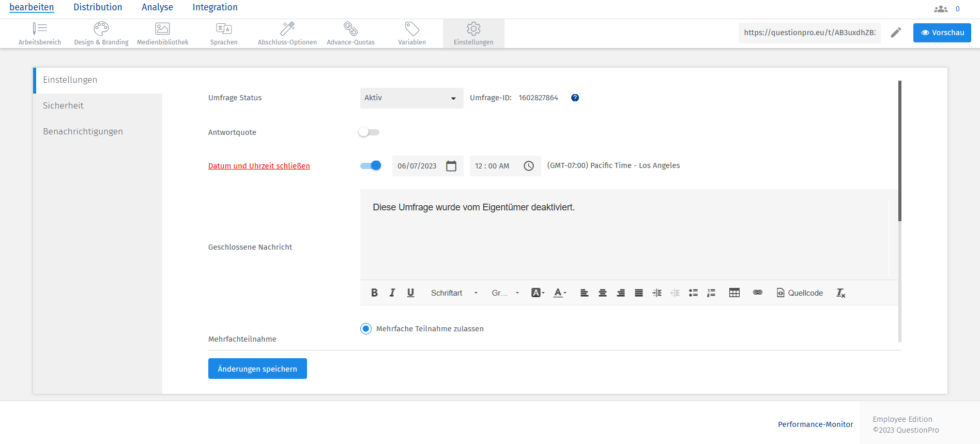980x444 pixels.
Task: Switch to the bearbeiten tab
Action: (x=32, y=7)
